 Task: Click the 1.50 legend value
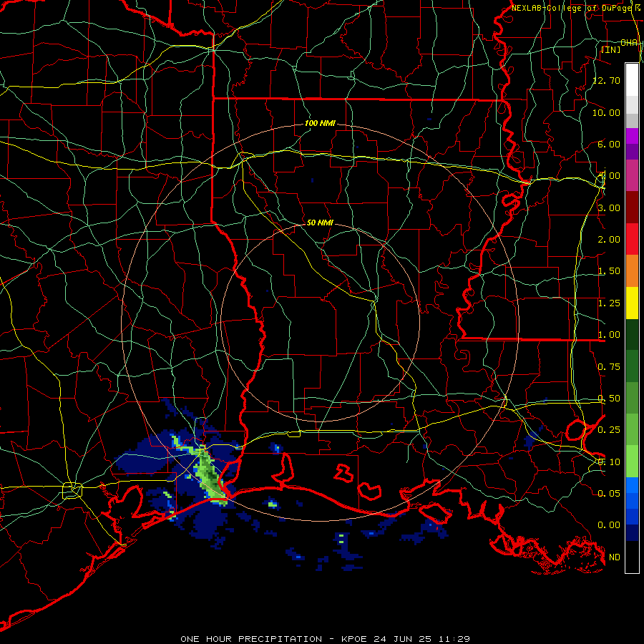[609, 271]
